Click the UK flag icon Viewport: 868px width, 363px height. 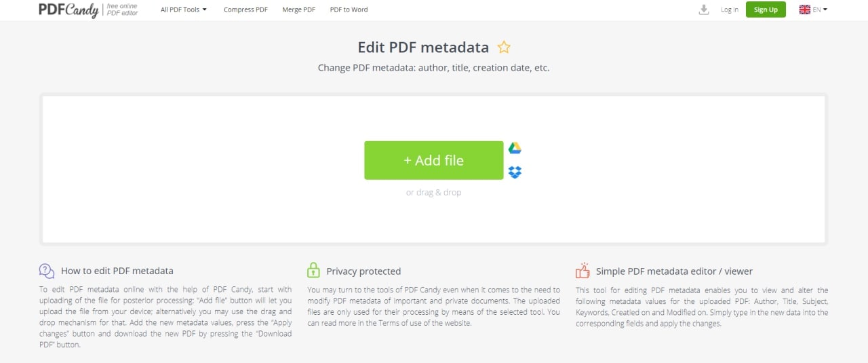805,9
